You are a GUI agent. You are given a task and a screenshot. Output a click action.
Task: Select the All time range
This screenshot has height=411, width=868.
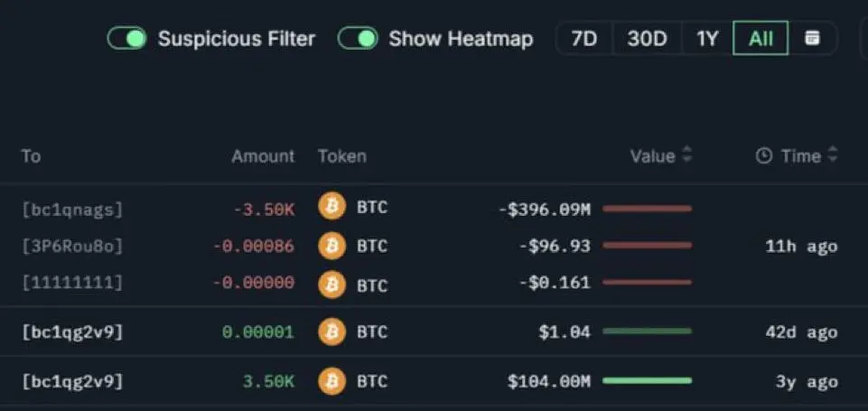point(760,38)
